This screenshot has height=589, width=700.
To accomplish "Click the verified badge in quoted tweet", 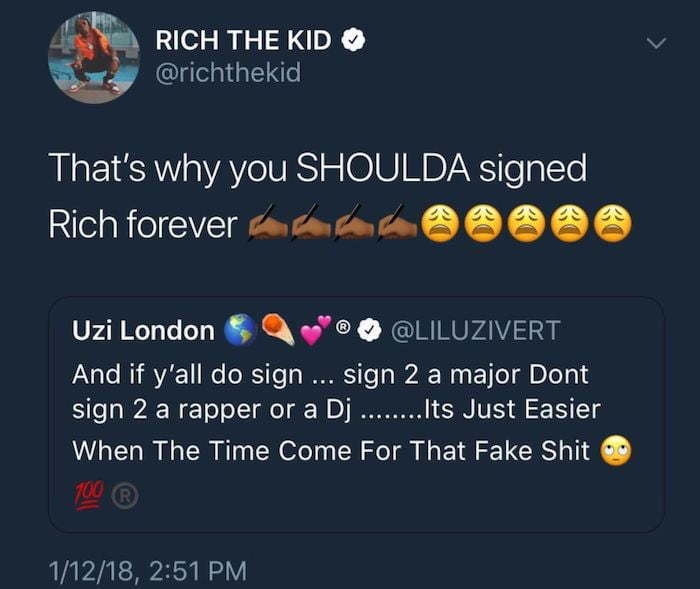I will tap(370, 330).
